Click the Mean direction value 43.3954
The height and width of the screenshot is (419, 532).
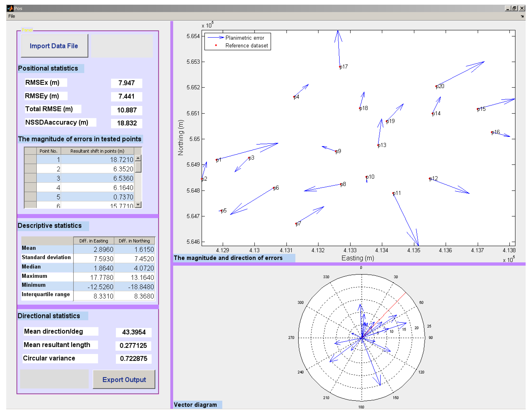(x=134, y=332)
